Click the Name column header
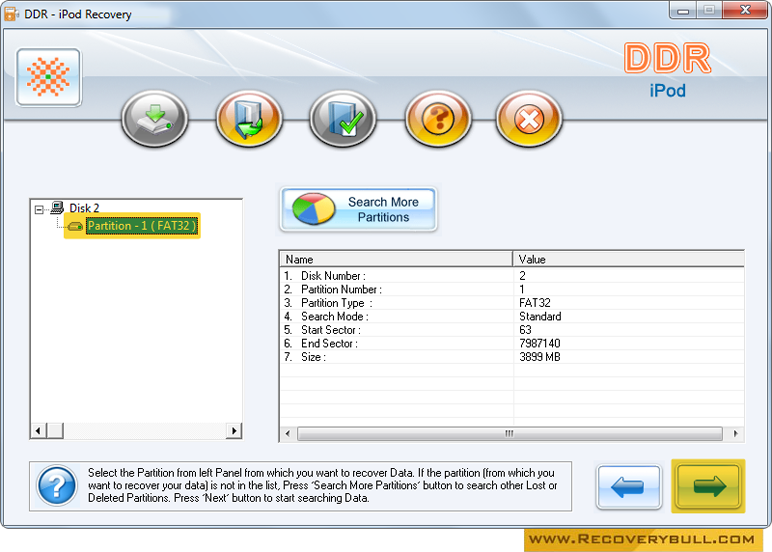The image size is (772, 552). tap(396, 259)
